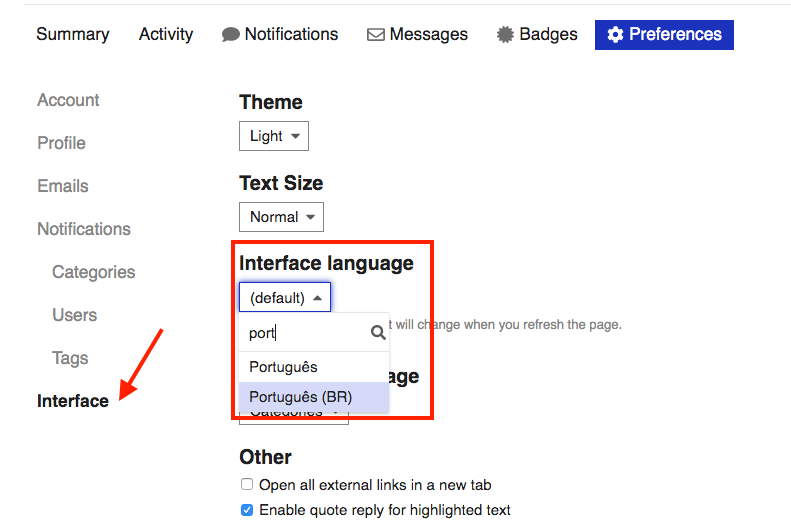Open the Categories notification sub-section
The image size is (791, 525).
[93, 272]
